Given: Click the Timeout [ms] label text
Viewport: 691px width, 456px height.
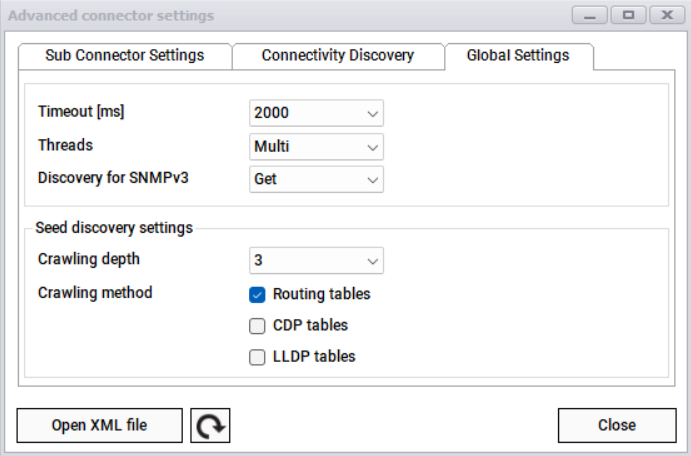Looking at the screenshot, I should coord(80,112).
